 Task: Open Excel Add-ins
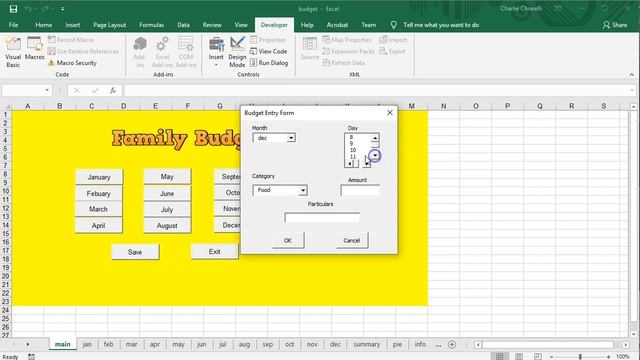click(162, 52)
